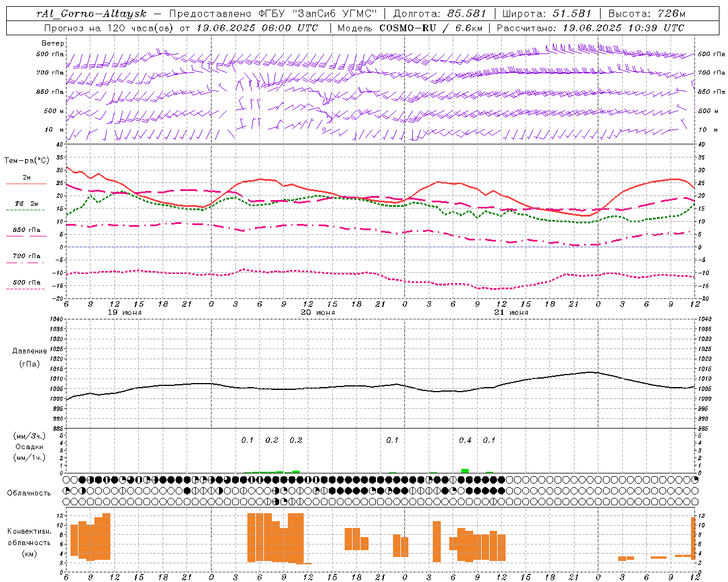This screenshot has width=728, height=582.
Task: Click the Прогноз на 120 часа(ов) header text
Action: (x=110, y=28)
